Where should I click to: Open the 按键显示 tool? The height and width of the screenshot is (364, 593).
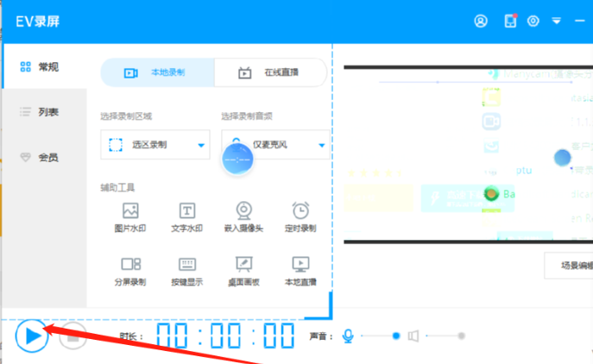coord(186,272)
